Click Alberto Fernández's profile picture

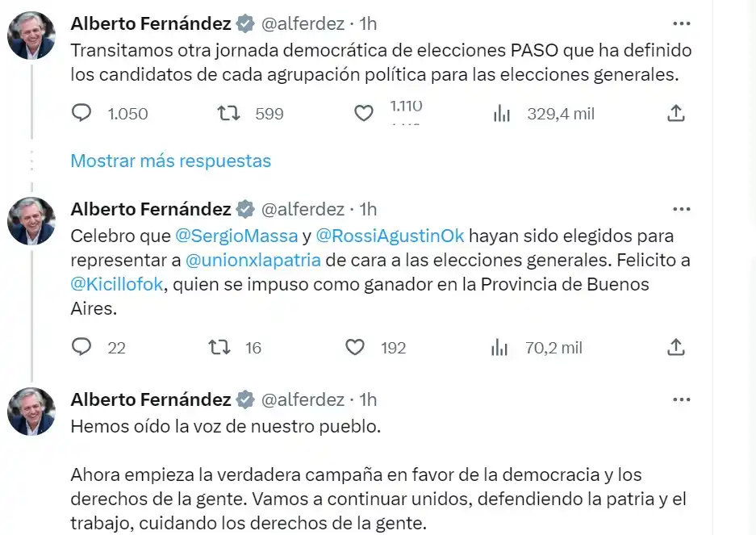(31, 34)
